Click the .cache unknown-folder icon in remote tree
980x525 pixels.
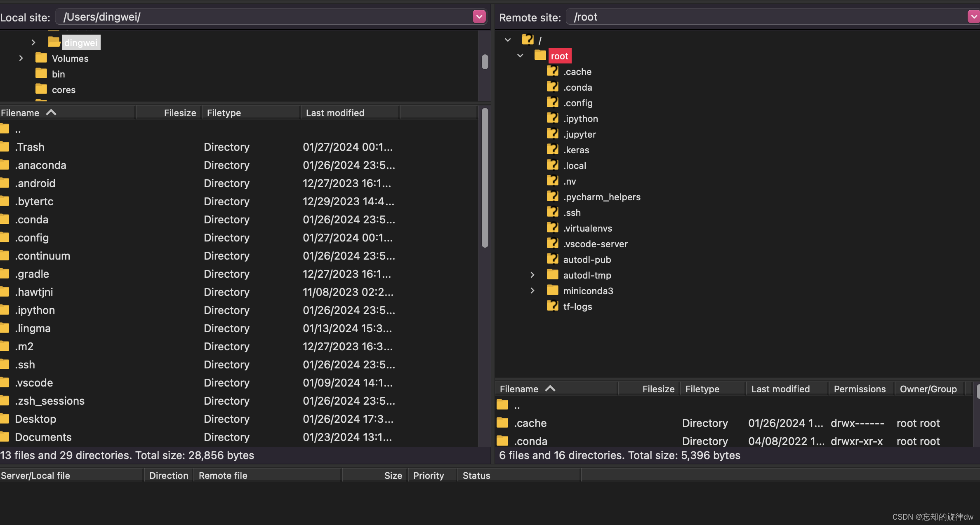pyautogui.click(x=552, y=71)
